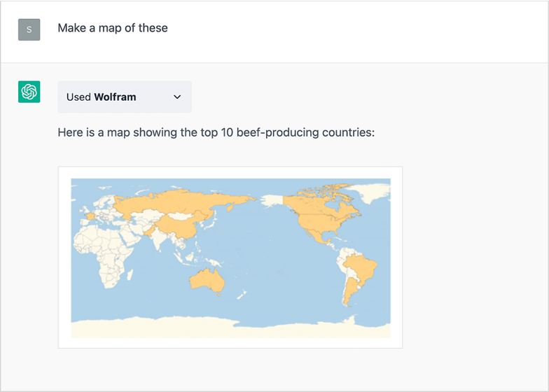Click the user avatar labeled S
The width and height of the screenshot is (549, 392).
[x=29, y=29]
